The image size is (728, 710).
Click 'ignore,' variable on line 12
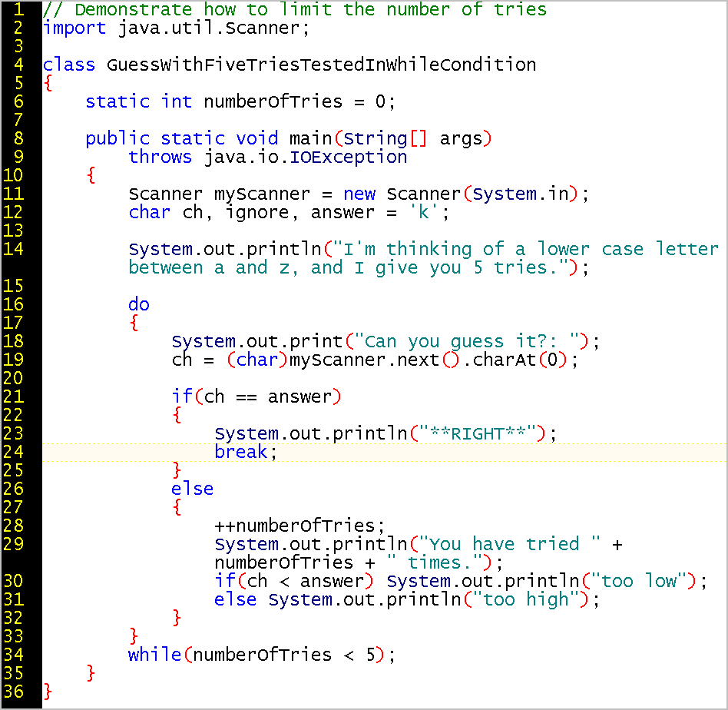[262, 213]
